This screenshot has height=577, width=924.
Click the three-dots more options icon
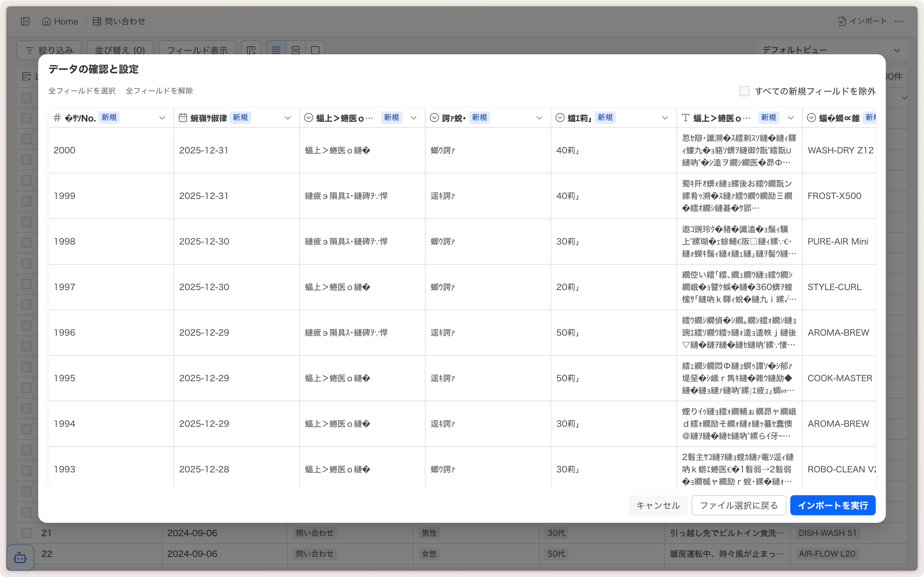pyautogui.click(x=899, y=21)
